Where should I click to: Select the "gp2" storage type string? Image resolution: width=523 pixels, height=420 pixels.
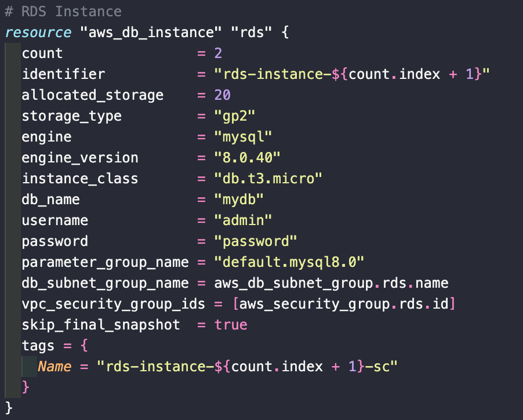click(235, 116)
